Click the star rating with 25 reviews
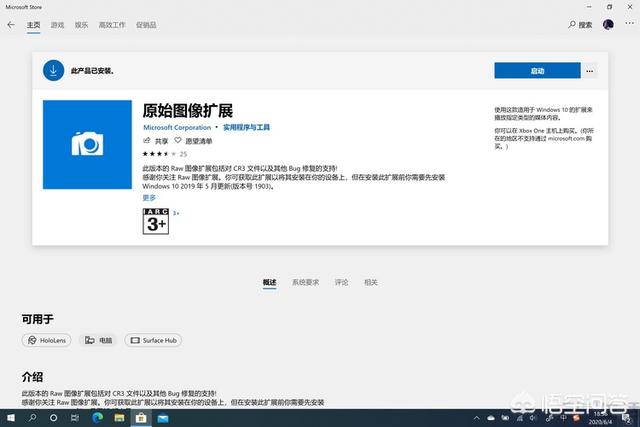This screenshot has height=427, width=640. click(164, 154)
